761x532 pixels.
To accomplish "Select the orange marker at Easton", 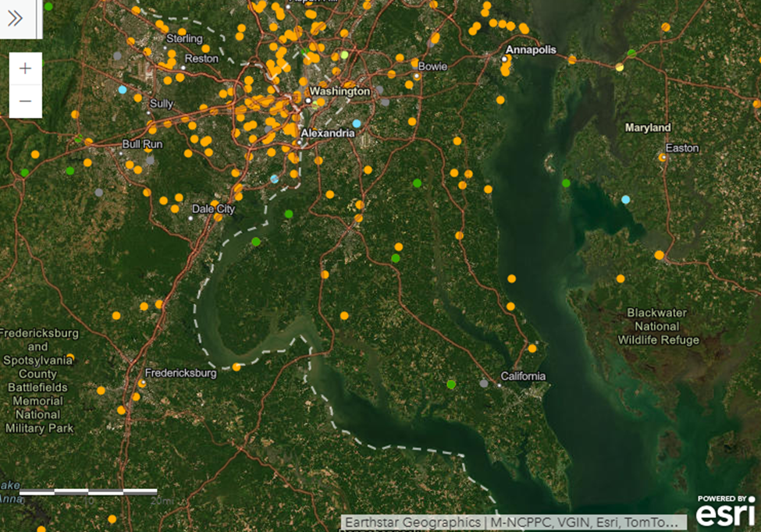I will pos(663,158).
